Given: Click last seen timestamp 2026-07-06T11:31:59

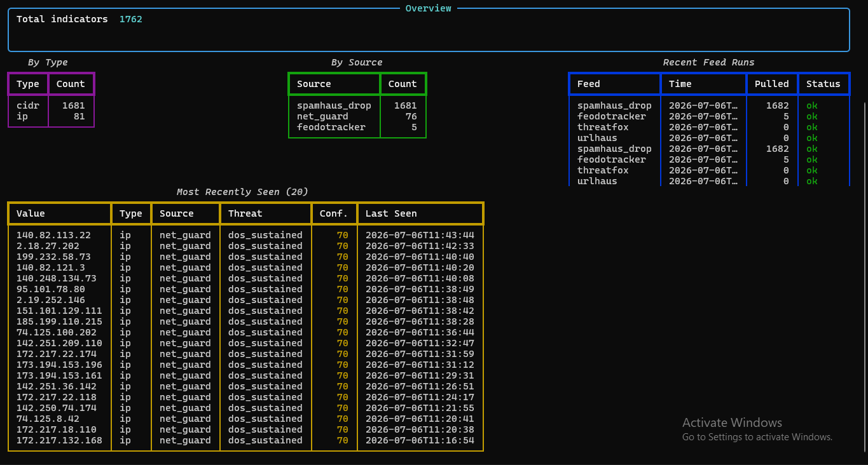Looking at the screenshot, I should coord(420,354).
